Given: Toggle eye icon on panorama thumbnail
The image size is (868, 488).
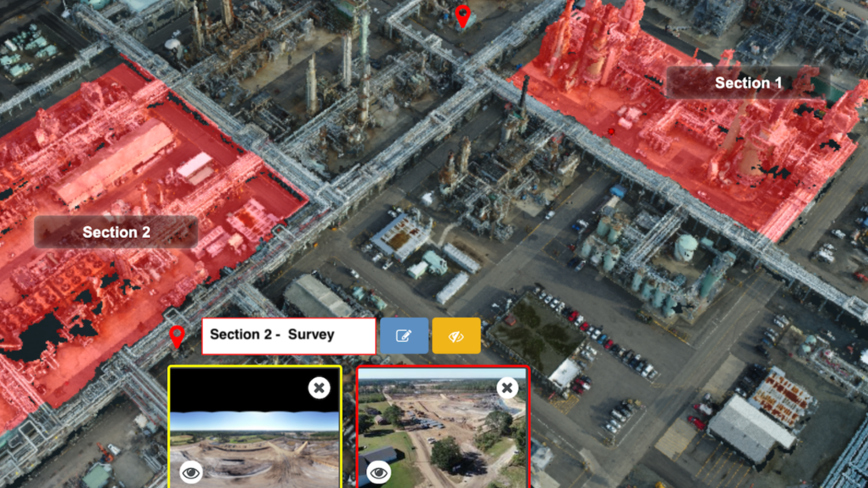Looking at the screenshot, I should click(191, 473).
